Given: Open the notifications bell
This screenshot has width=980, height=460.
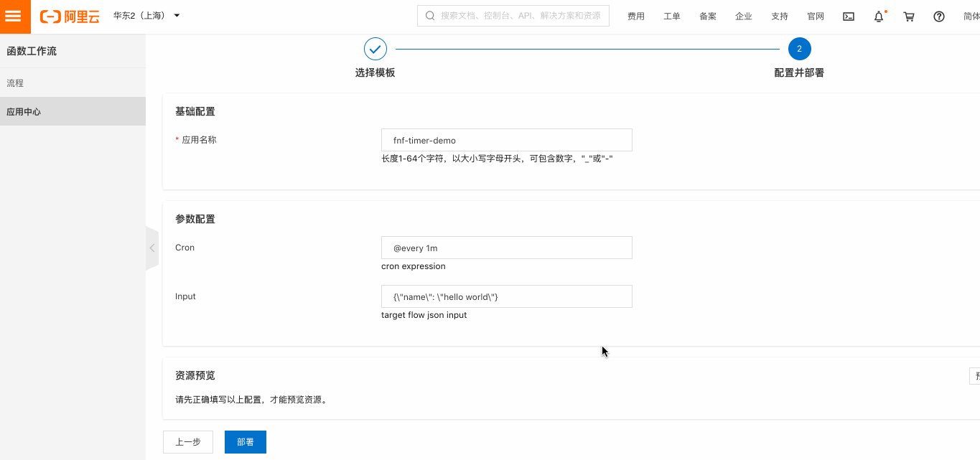Looking at the screenshot, I should [878, 16].
